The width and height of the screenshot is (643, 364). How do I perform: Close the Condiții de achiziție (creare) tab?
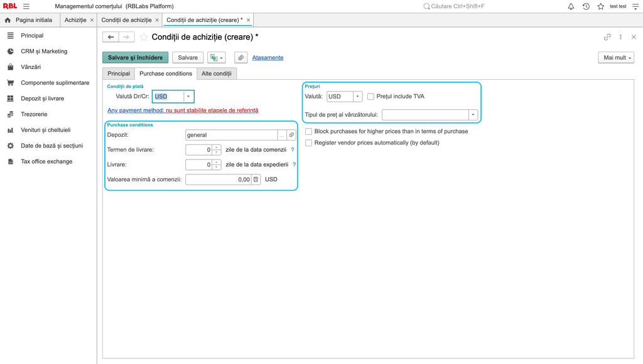coord(248,20)
